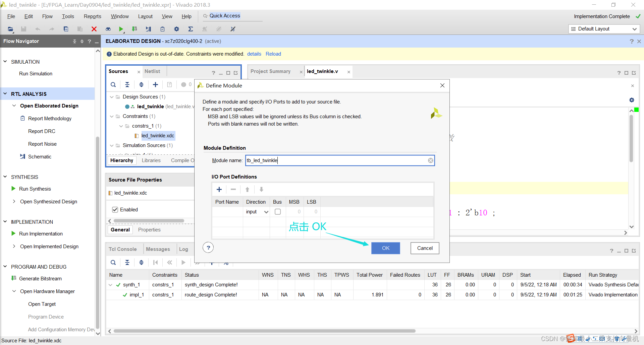The width and height of the screenshot is (644, 345).
Task: Open the Flow menu
Action: [x=47, y=16]
